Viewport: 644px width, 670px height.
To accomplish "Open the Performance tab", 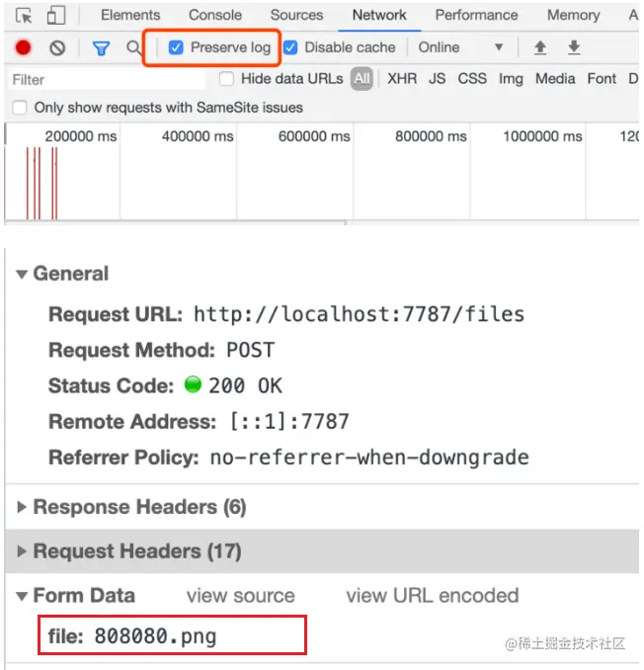I will (x=476, y=15).
